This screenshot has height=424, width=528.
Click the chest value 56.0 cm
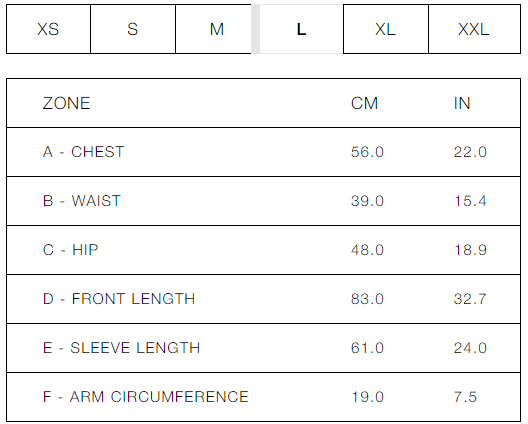point(367,152)
